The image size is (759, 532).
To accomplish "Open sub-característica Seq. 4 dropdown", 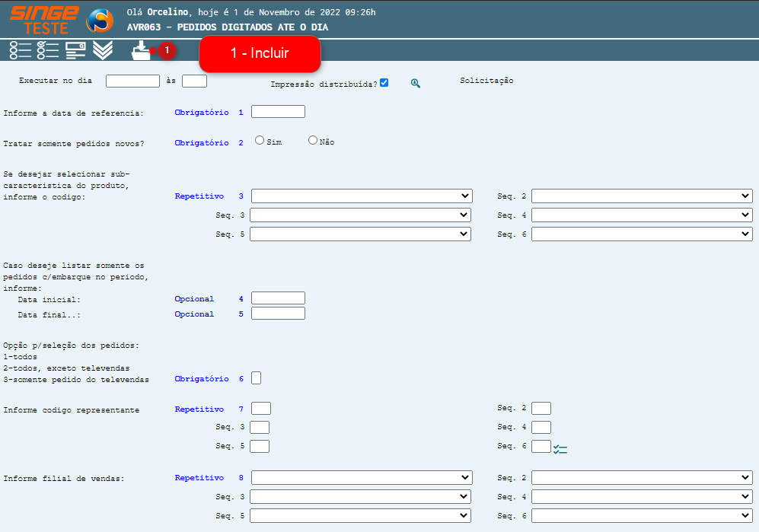I will click(642, 215).
